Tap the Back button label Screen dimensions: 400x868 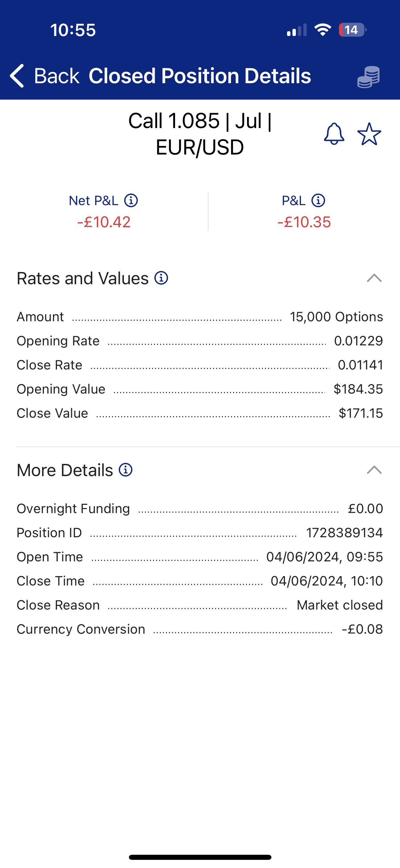coord(56,76)
